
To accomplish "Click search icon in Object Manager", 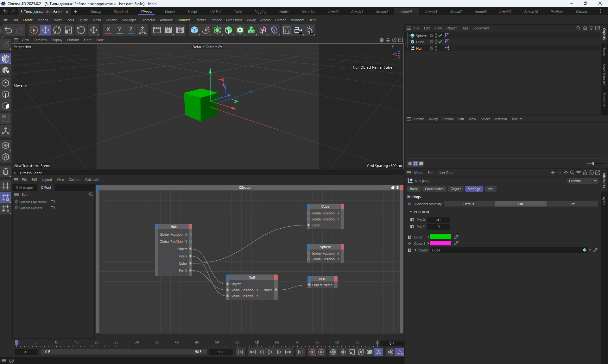I will pyautogui.click(x=578, y=28).
